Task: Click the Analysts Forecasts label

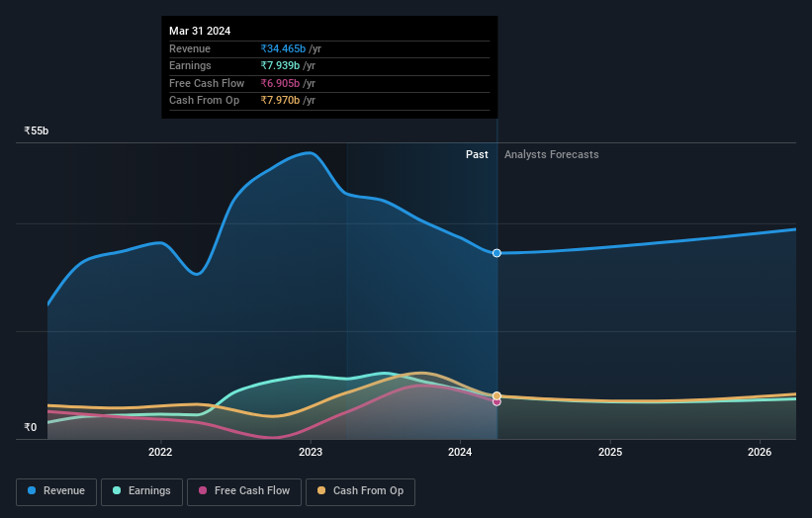Action: click(552, 154)
